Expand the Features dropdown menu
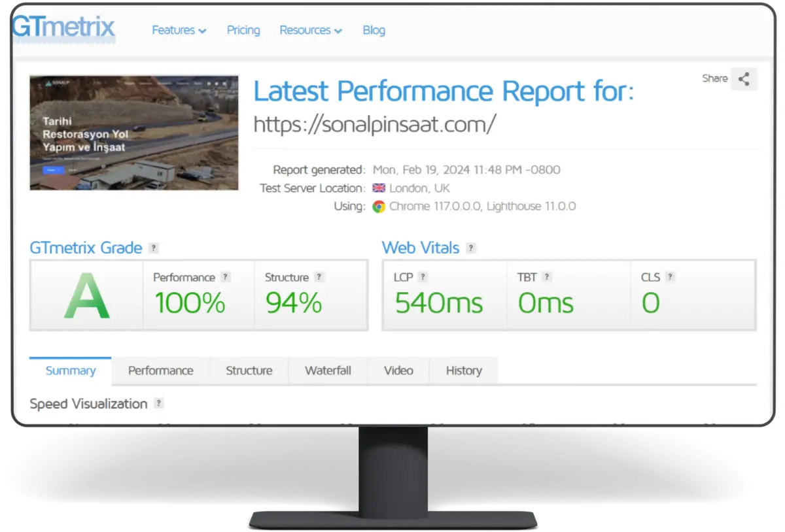Viewport: 785px width, 532px height. [x=179, y=30]
